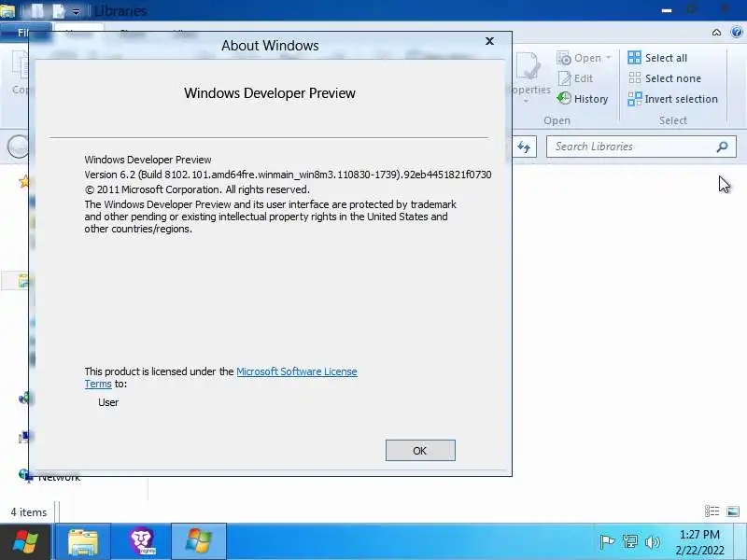Open Explorer help question icon

tap(736, 32)
